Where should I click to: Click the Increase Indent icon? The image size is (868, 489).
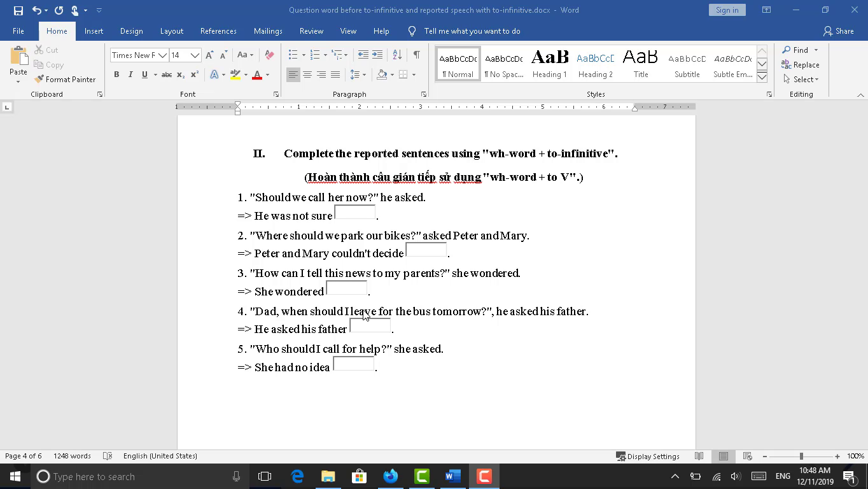tap(377, 55)
